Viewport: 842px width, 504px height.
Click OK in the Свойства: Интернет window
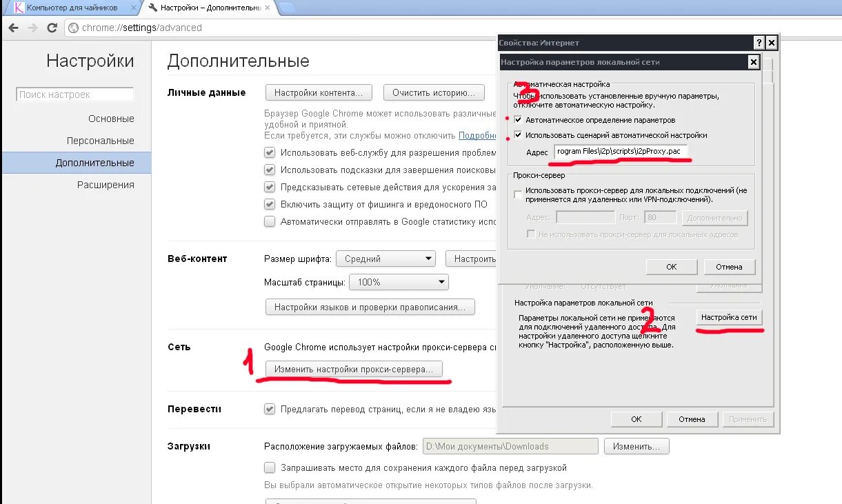tap(636, 419)
